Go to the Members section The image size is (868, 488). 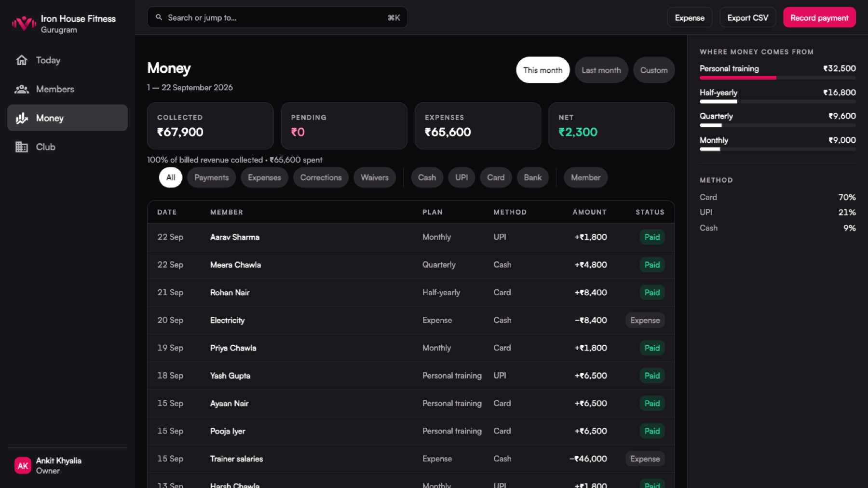68,89
